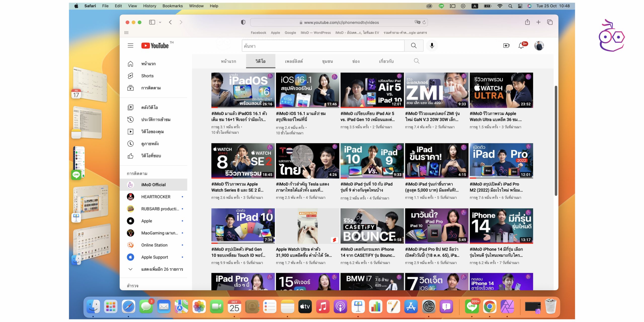Viewport: 644px width, 322px height.
Task: Switch to the เพลย์ลิสต์ channel tab
Action: coord(294,61)
